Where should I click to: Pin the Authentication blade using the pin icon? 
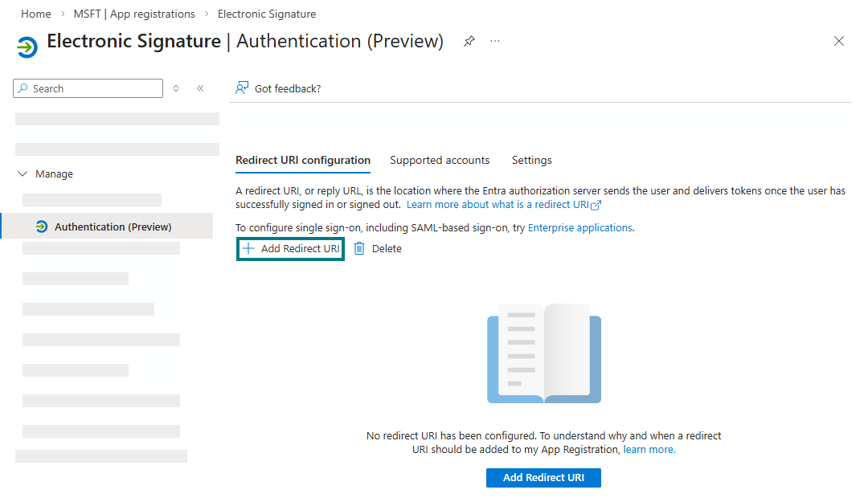coord(469,42)
